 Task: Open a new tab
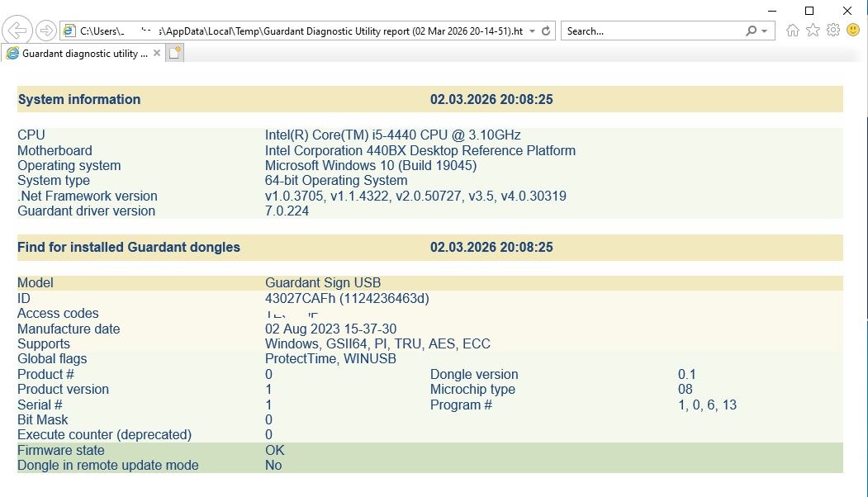175,53
